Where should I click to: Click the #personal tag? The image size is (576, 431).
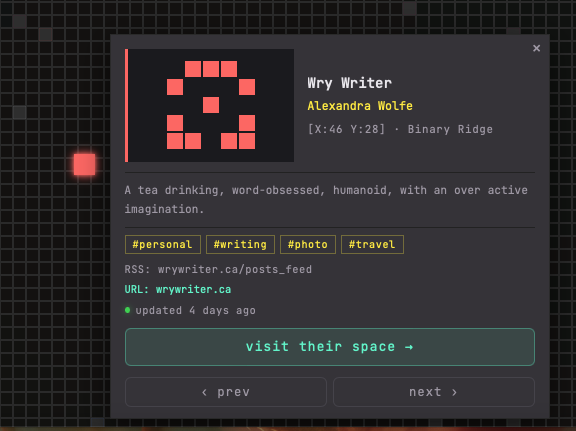[x=163, y=244]
